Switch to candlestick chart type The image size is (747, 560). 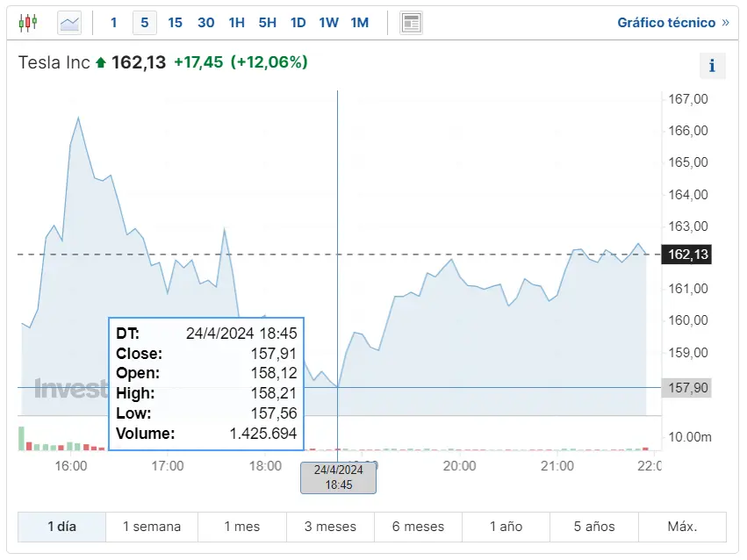28,23
